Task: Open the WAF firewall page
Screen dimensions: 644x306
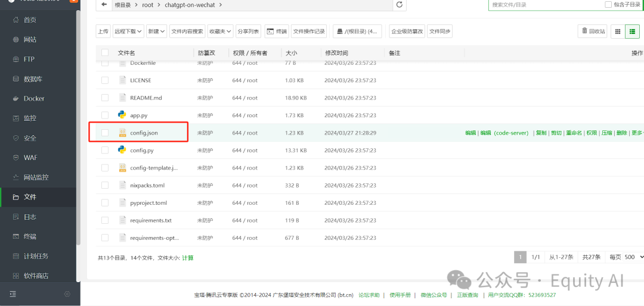Action: tap(30, 158)
